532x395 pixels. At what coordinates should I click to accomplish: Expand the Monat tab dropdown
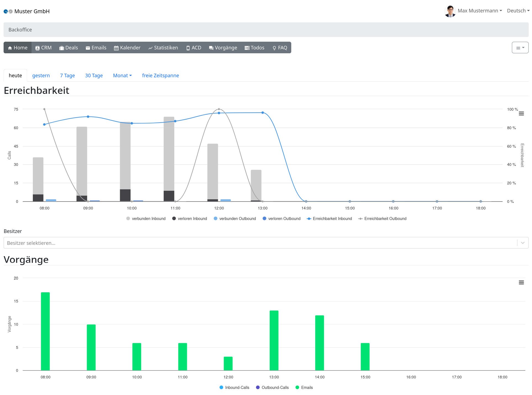(x=122, y=76)
